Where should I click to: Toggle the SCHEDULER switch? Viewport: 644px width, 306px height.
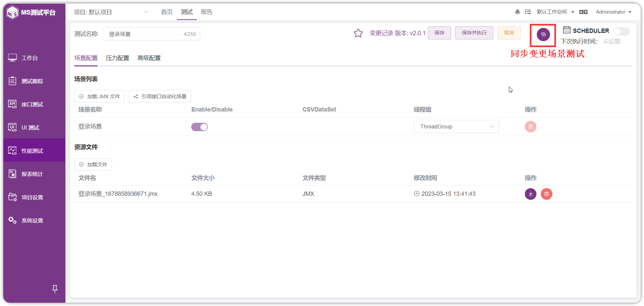click(x=621, y=31)
